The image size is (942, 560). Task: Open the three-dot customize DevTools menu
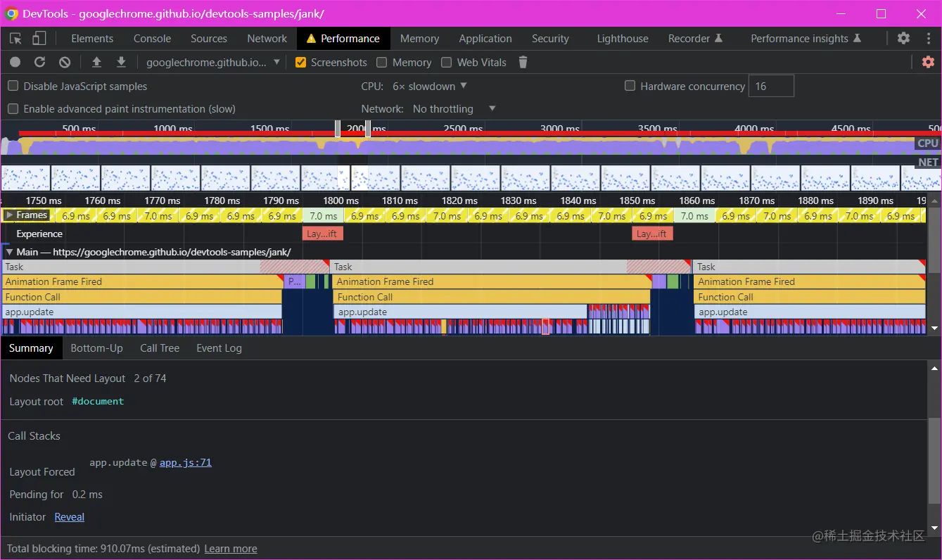928,39
